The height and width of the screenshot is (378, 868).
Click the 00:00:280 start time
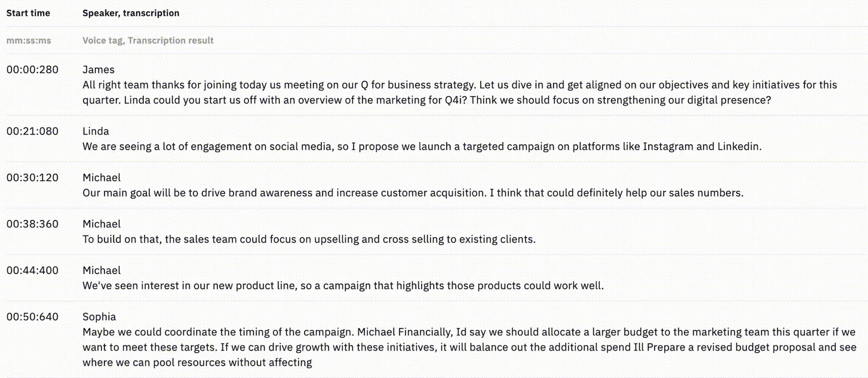point(32,69)
